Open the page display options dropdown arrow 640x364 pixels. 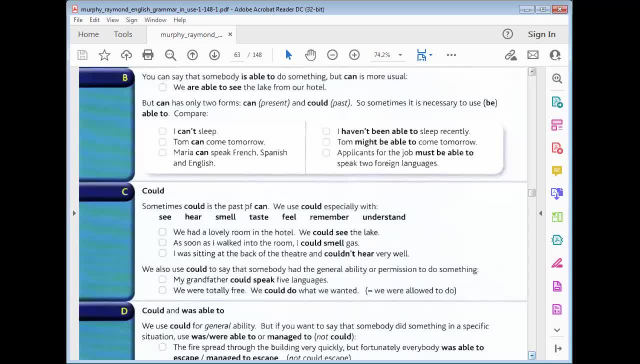(430, 55)
